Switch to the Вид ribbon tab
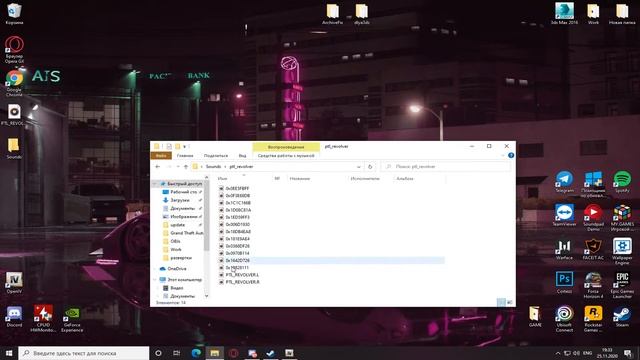The height and width of the screenshot is (360, 640). point(242,156)
